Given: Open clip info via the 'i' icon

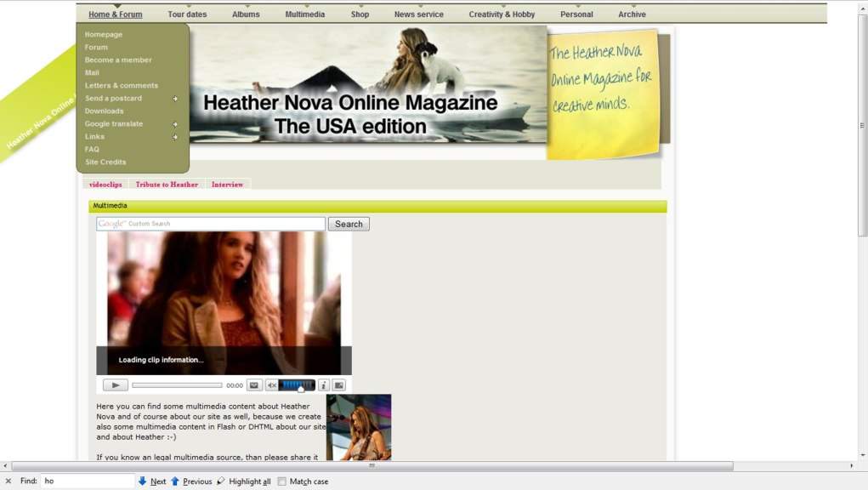Looking at the screenshot, I should 324,385.
